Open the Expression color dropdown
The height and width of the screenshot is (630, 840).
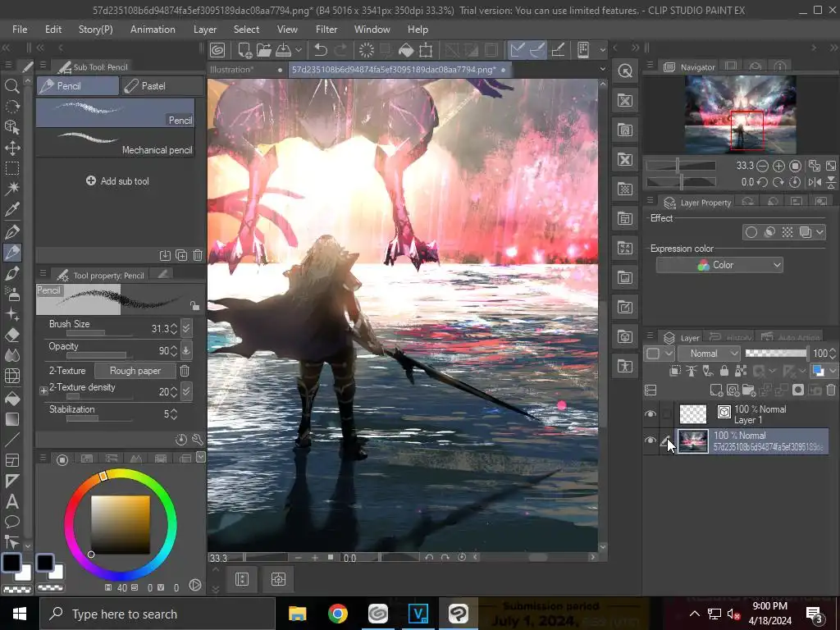[x=719, y=265]
